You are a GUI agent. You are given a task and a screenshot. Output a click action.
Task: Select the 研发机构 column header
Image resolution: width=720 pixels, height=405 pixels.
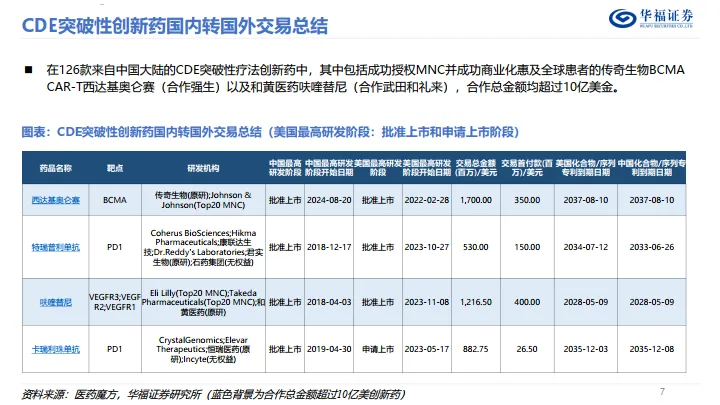click(203, 168)
